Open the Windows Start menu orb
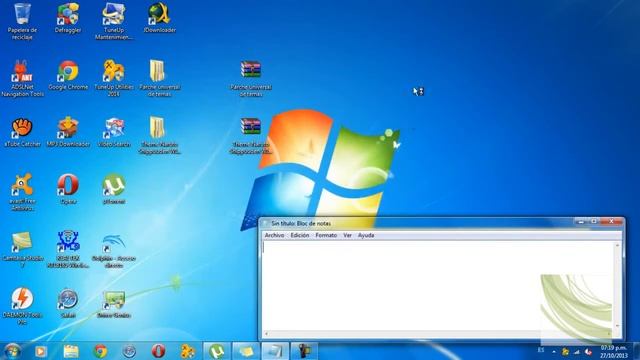Image resolution: width=640 pixels, height=360 pixels. pyautogui.click(x=12, y=351)
